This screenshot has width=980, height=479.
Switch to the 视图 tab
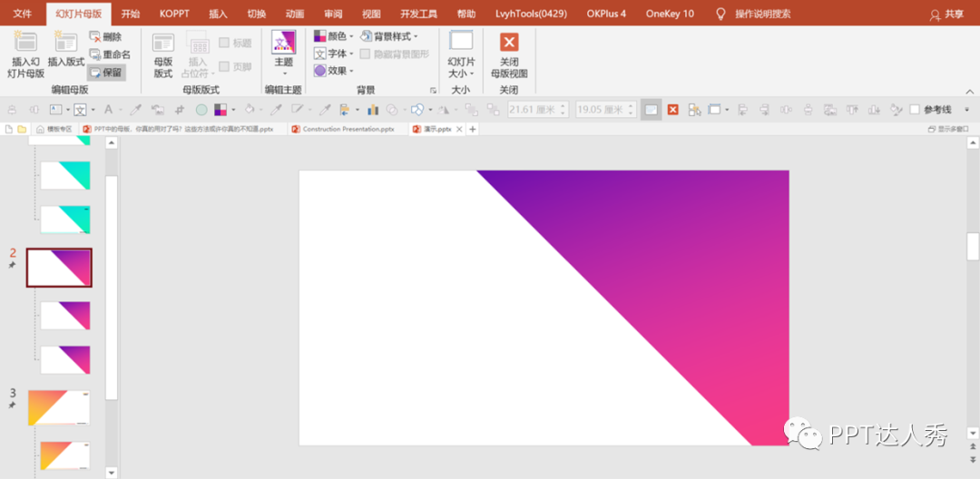pyautogui.click(x=371, y=14)
